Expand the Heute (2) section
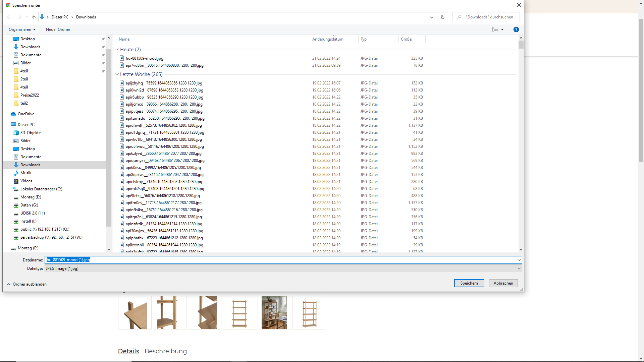The image size is (644, 362). 117,49
